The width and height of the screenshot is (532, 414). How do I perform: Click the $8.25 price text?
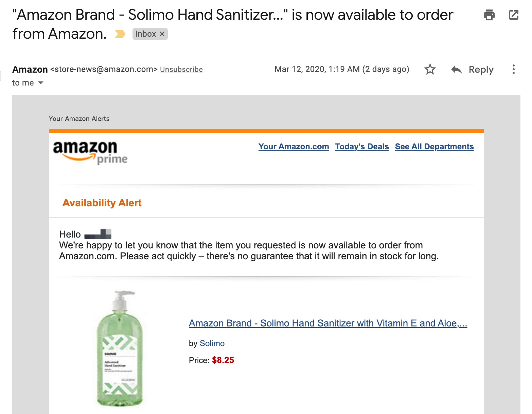pos(223,360)
